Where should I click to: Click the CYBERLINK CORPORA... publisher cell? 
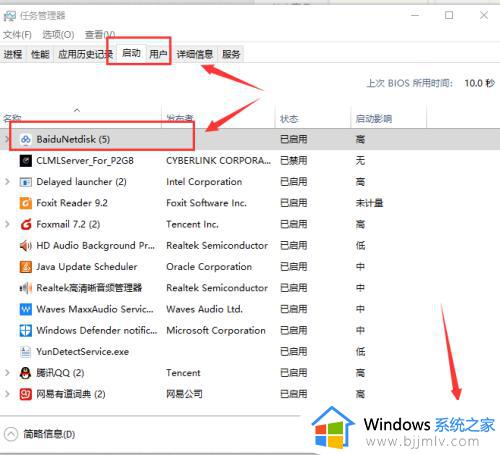coord(218,161)
